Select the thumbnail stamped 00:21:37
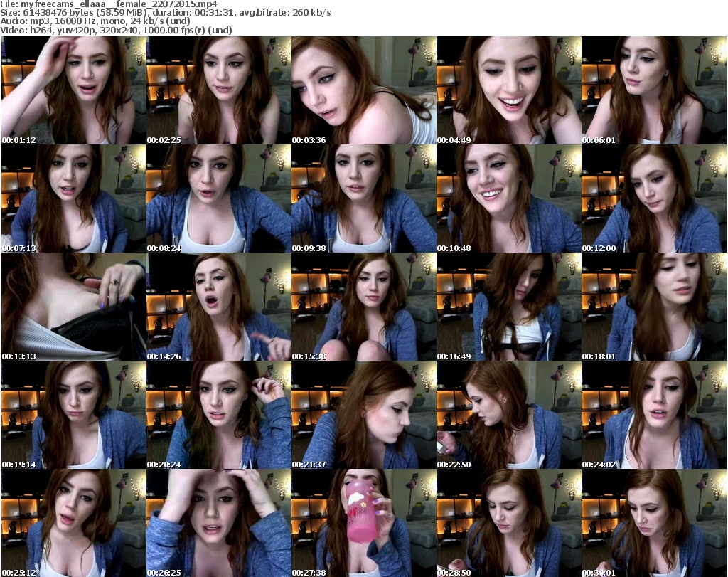The width and height of the screenshot is (728, 577). tap(363, 415)
